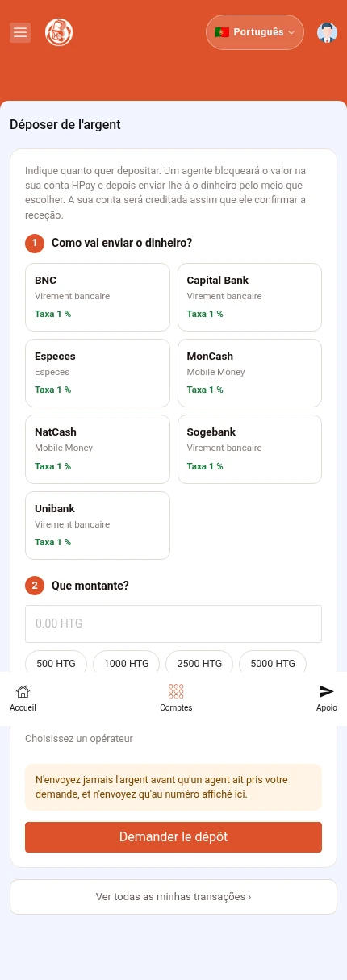347x980 pixels.
Task: Choose NatCash mobile money option
Action: coord(98,449)
